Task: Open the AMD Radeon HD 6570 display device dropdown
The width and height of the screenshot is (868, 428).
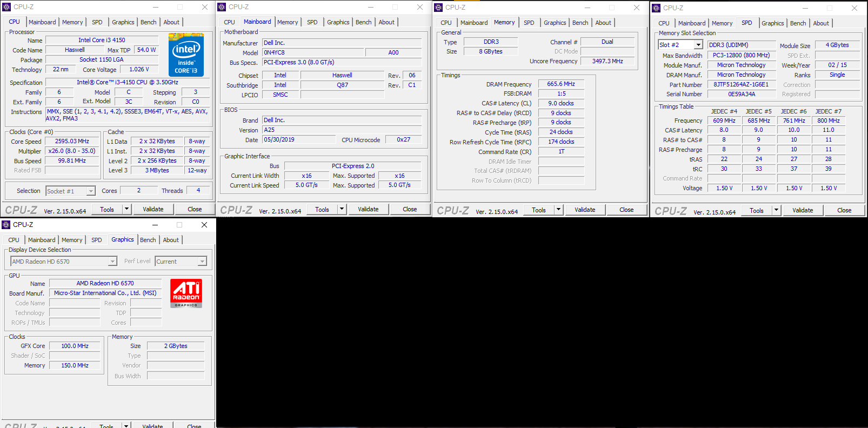Action: (x=112, y=262)
